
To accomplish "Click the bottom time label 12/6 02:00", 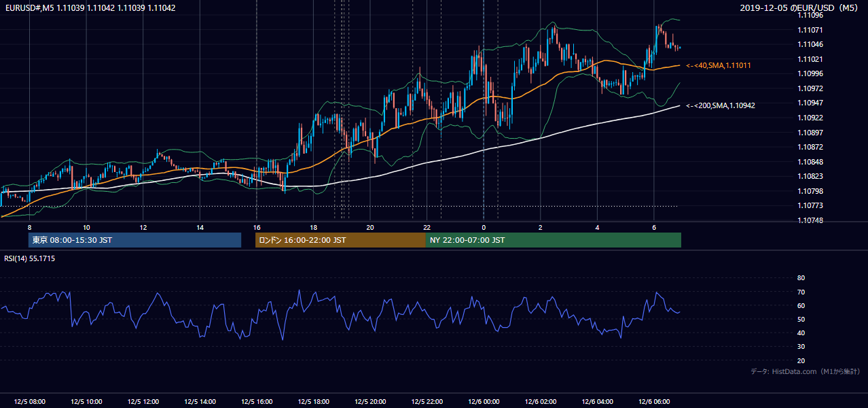I will click(541, 402).
